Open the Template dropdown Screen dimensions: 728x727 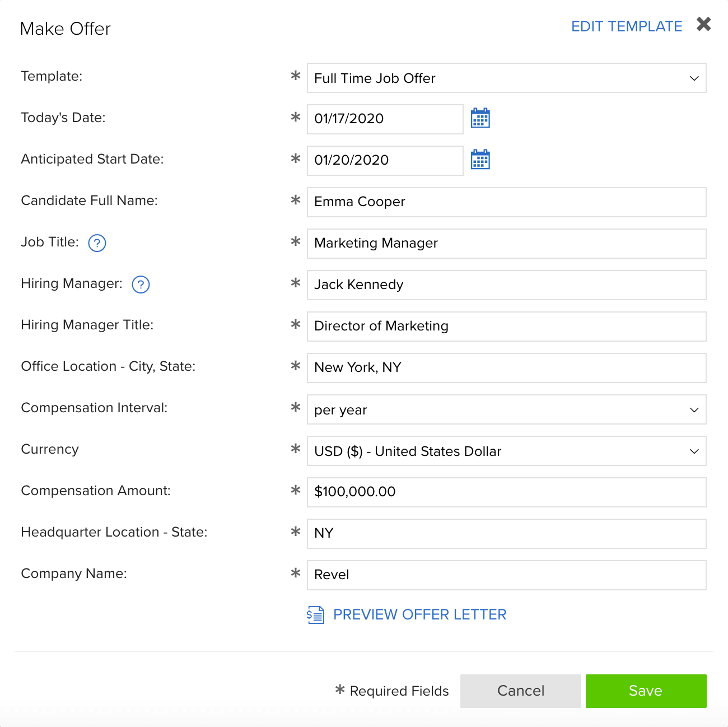point(507,78)
